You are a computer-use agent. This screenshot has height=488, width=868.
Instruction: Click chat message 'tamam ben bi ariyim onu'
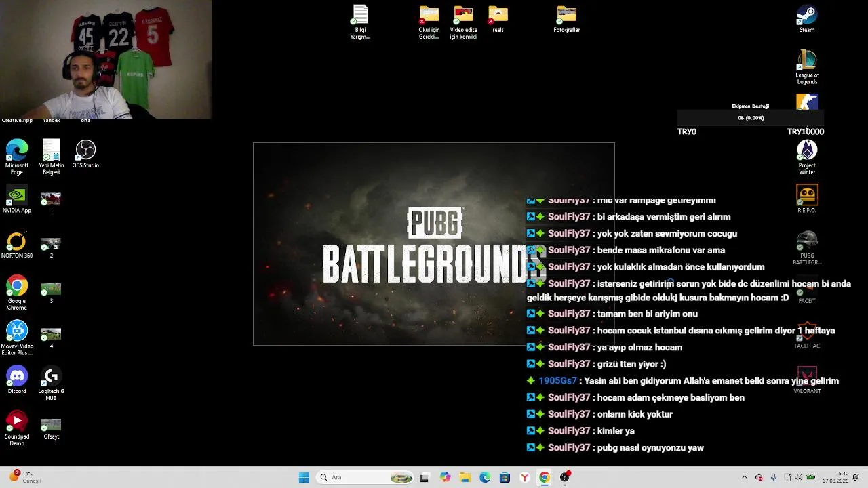(647, 314)
